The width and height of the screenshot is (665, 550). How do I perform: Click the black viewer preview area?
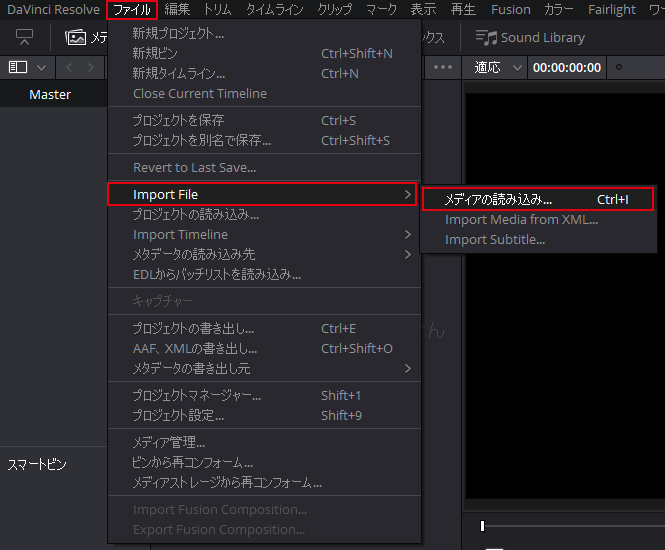tap(565, 296)
